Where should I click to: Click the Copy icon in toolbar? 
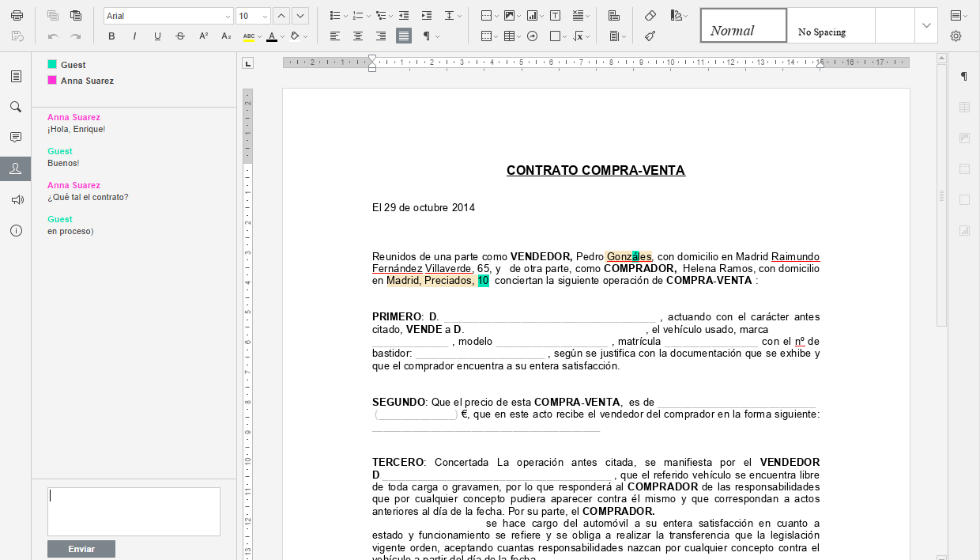[53, 16]
